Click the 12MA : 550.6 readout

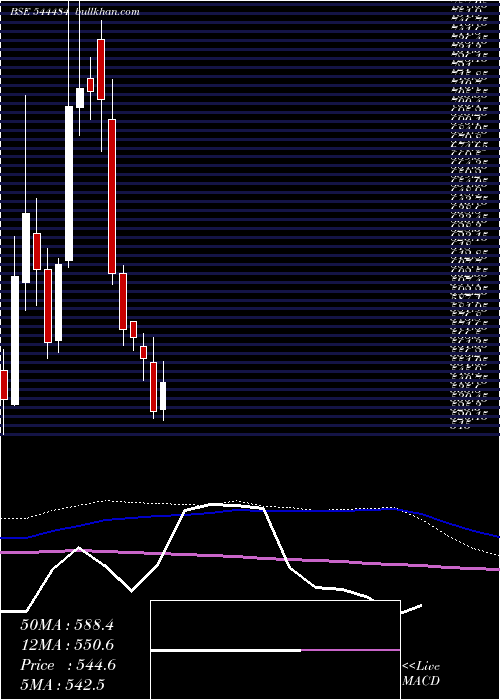point(67,645)
